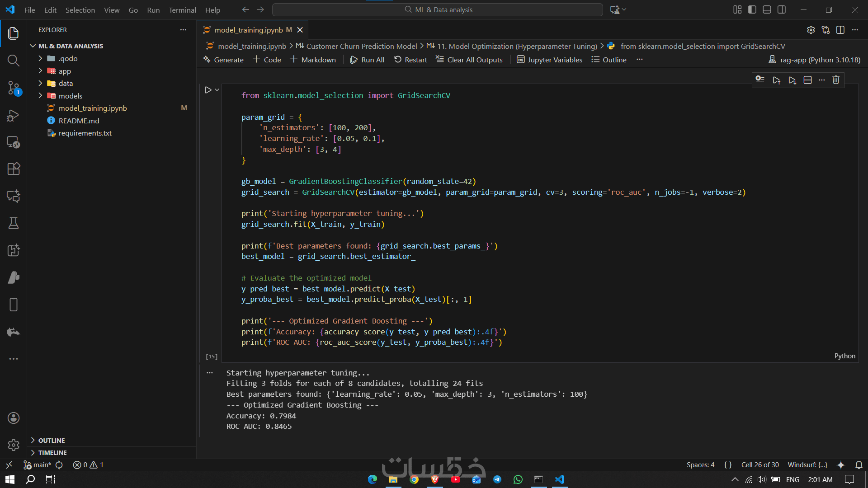Toggle the primary side bar
The image size is (868, 488).
coord(752,9)
